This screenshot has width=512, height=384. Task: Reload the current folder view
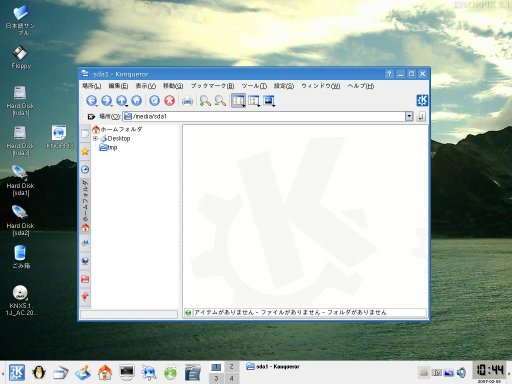(x=154, y=101)
